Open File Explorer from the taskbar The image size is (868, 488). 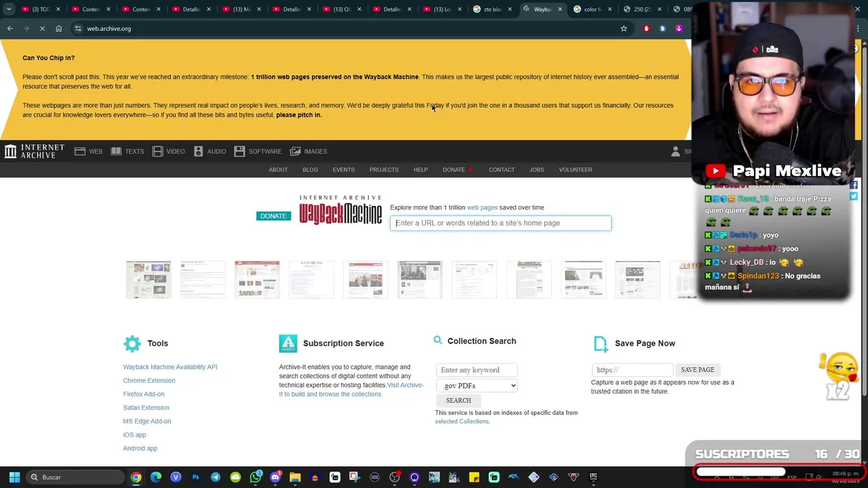pyautogui.click(x=295, y=477)
